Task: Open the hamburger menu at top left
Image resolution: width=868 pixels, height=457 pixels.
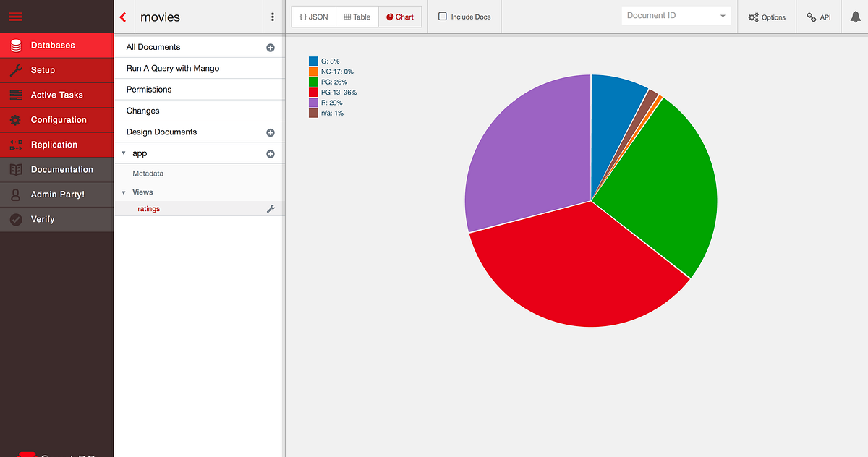Action: pyautogui.click(x=14, y=16)
